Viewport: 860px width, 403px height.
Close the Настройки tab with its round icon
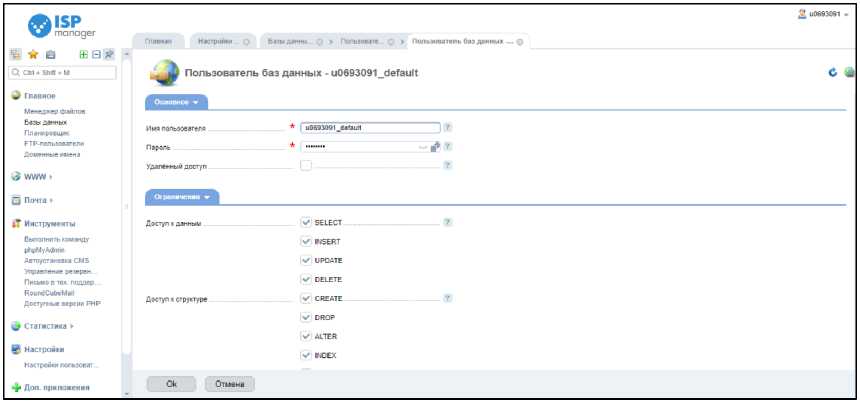coord(246,42)
